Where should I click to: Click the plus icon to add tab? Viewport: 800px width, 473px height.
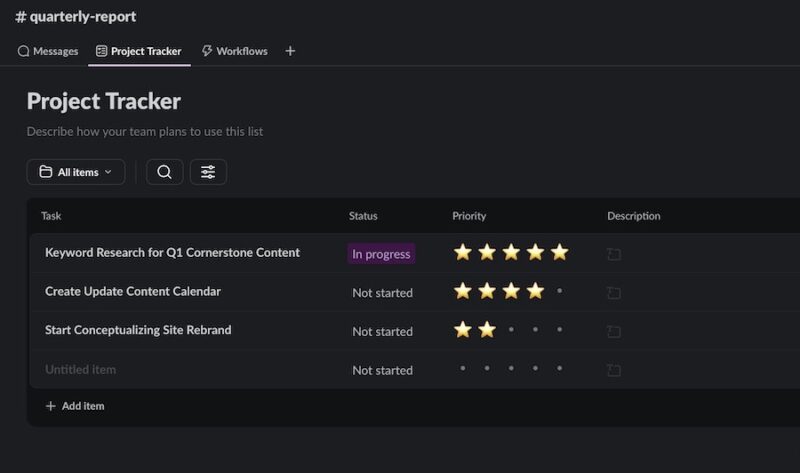click(290, 51)
